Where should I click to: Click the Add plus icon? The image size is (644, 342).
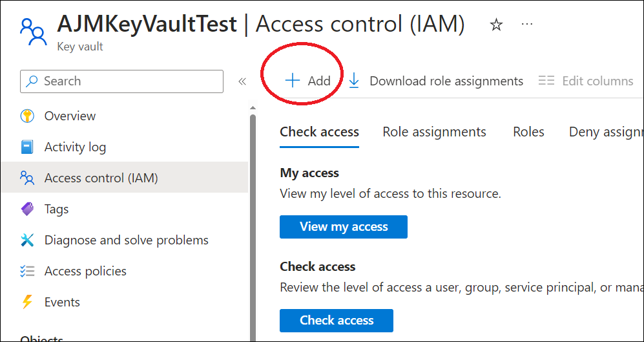[293, 81]
